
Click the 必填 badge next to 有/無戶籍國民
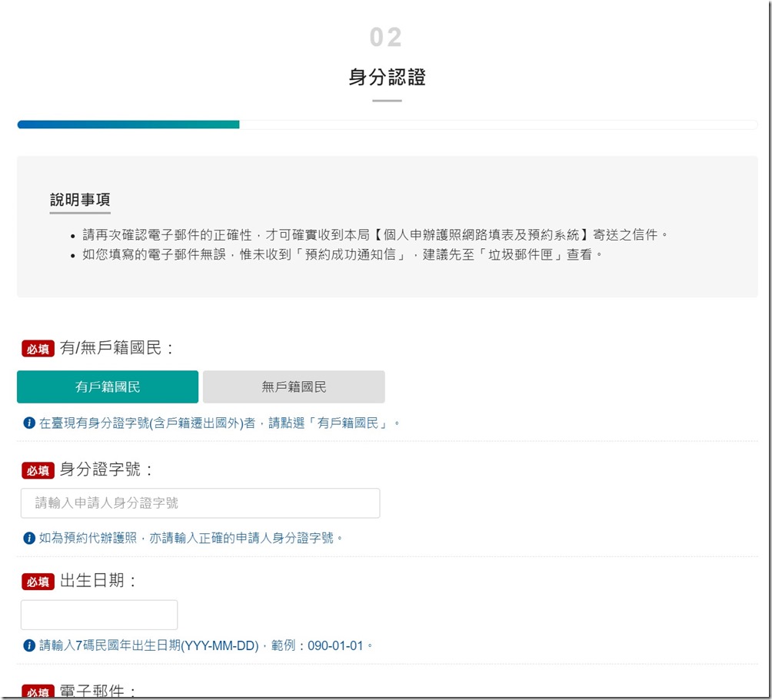(x=38, y=350)
